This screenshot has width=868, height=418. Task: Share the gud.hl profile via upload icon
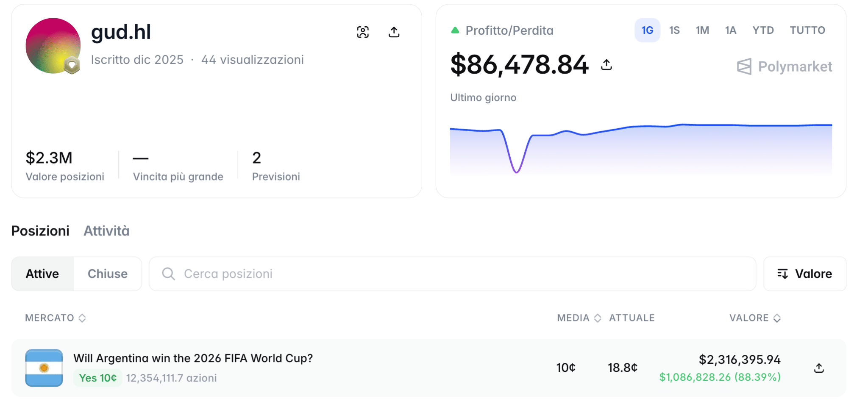(394, 32)
